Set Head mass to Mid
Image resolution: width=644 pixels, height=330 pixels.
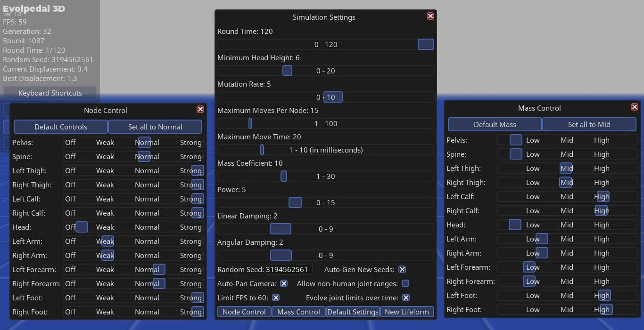567,225
